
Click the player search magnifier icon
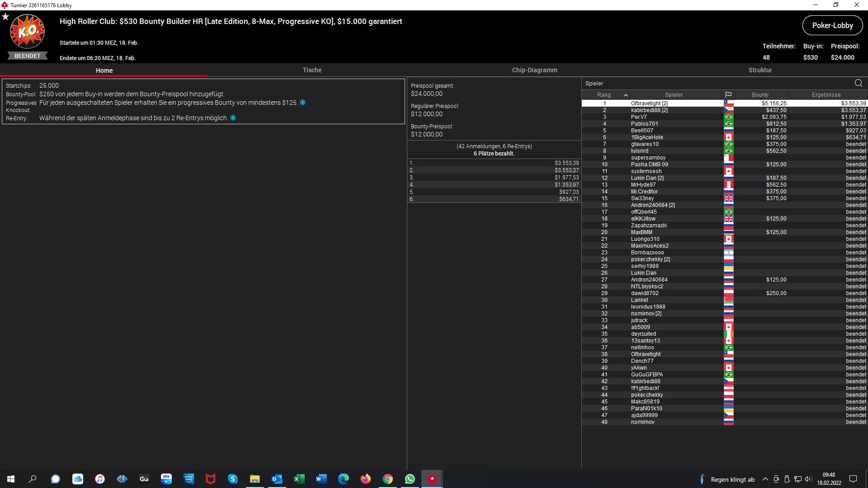859,83
